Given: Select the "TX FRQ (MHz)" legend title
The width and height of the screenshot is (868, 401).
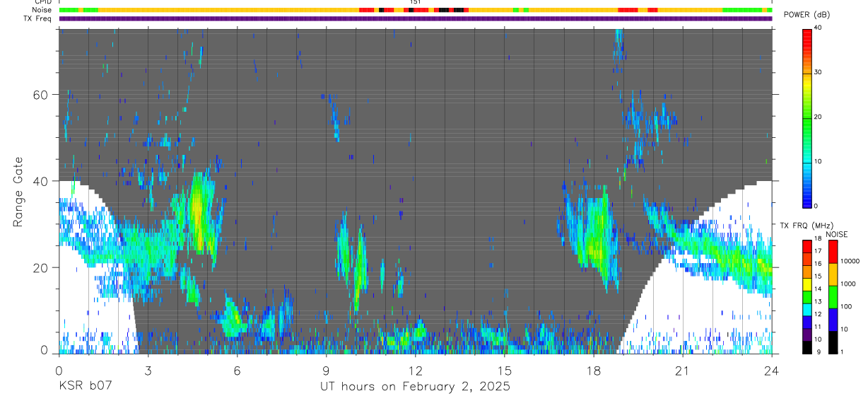Looking at the screenshot, I should coord(807,225).
